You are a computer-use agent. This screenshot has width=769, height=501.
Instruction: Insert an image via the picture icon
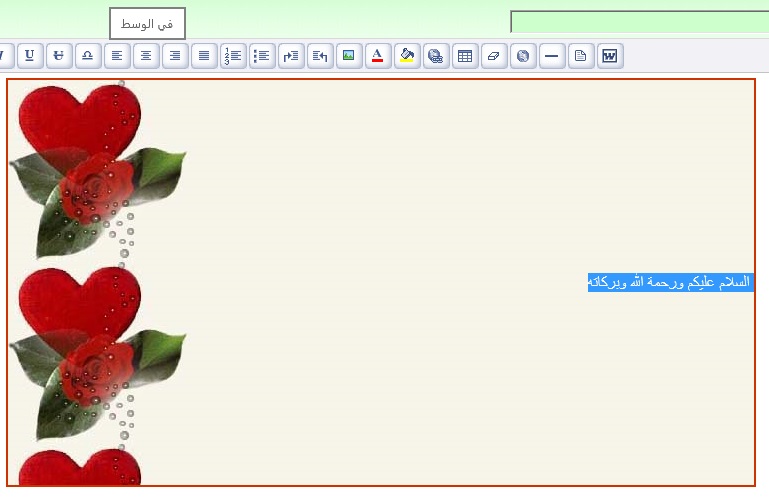tap(349, 56)
